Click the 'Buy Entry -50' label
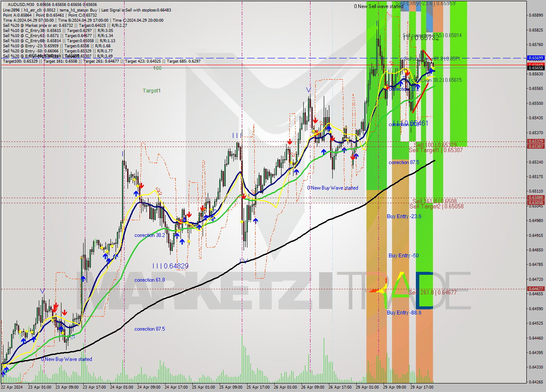This screenshot has width=546, height=392. tap(404, 256)
